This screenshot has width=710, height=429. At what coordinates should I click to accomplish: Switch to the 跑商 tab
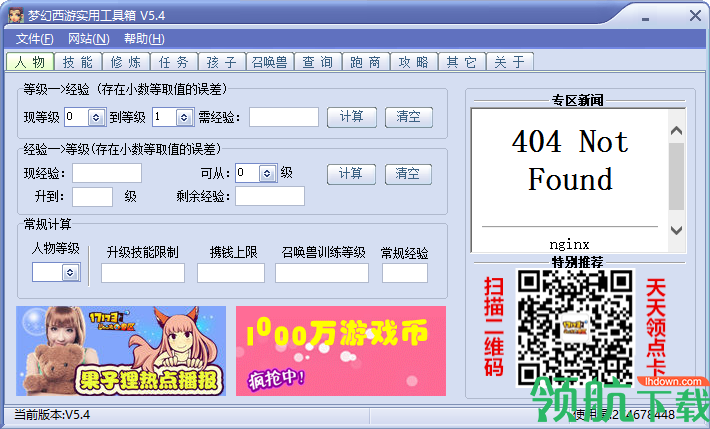(366, 62)
